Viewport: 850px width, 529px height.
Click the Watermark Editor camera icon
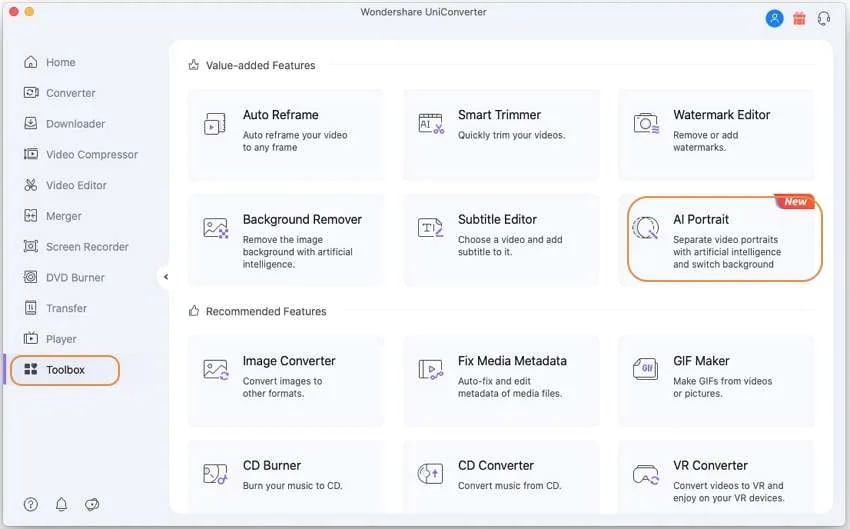click(646, 124)
